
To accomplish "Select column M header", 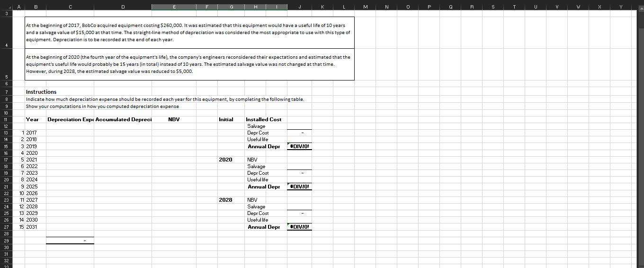I will [365, 7].
